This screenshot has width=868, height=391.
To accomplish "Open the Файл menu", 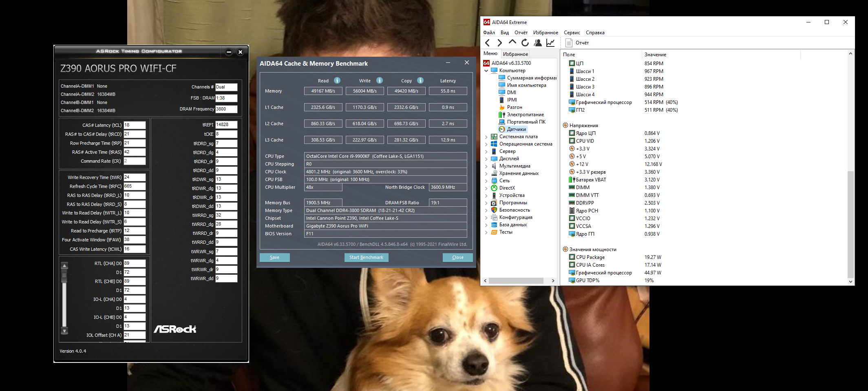I will coord(489,33).
